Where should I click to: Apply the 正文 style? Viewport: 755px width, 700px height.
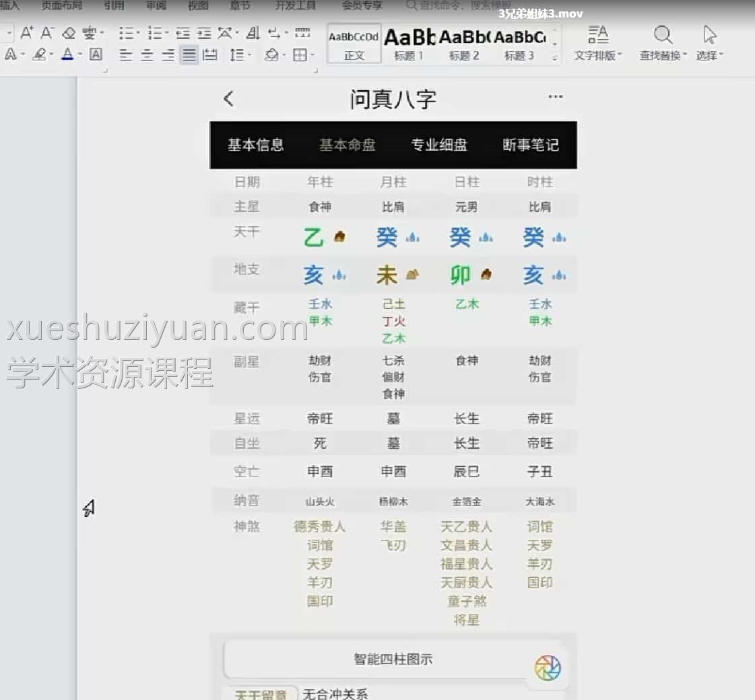click(x=353, y=42)
